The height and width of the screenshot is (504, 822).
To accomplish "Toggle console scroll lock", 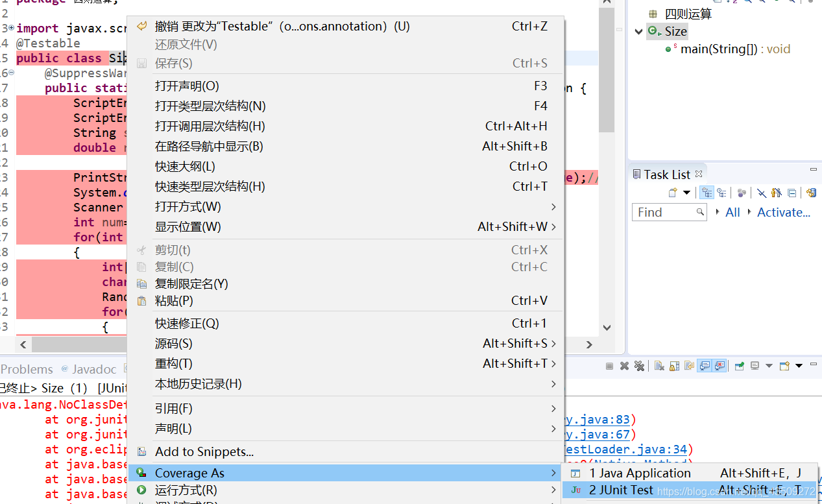I will [x=674, y=366].
